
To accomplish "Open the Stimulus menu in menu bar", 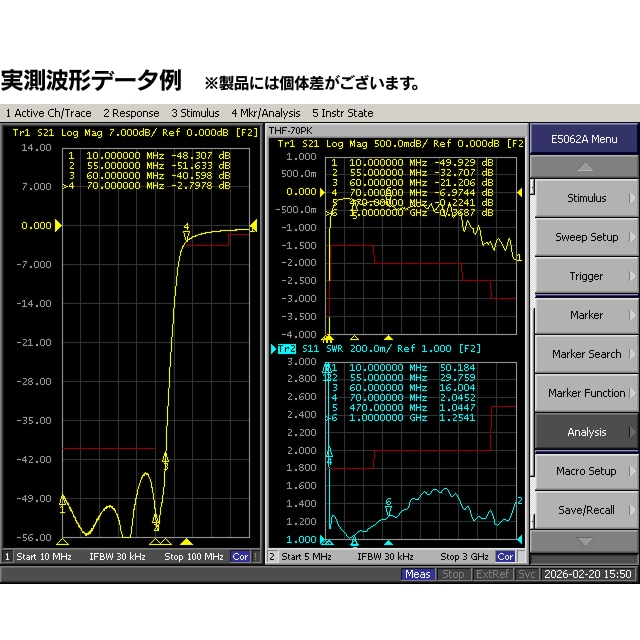I will click(x=195, y=113).
